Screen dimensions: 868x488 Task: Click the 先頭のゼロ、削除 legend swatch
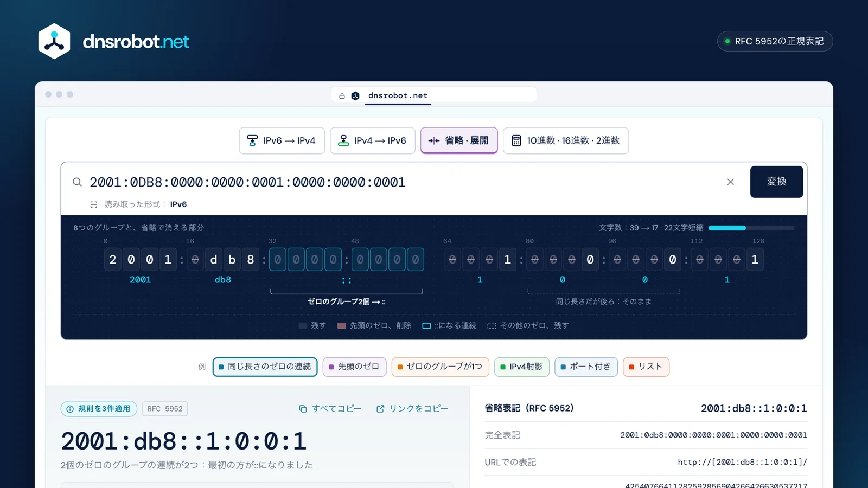[x=342, y=326]
